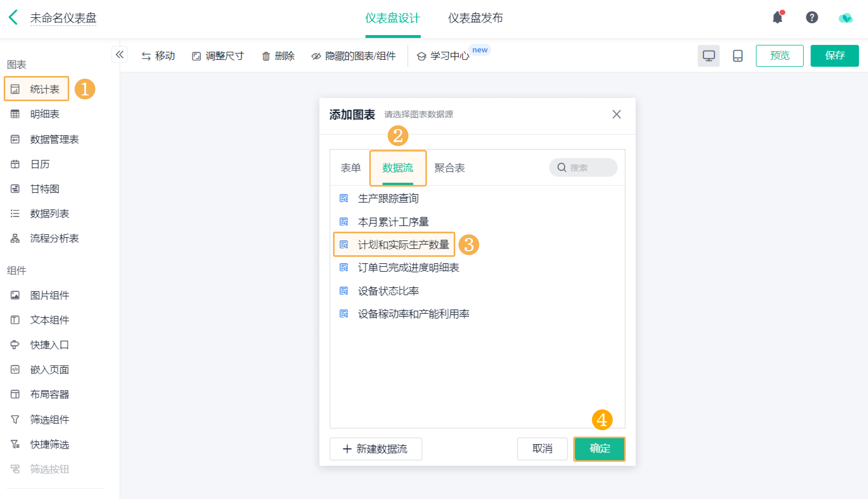Screen dimensions: 868x499
Task: Open the help question mark icon
Action: (x=812, y=17)
